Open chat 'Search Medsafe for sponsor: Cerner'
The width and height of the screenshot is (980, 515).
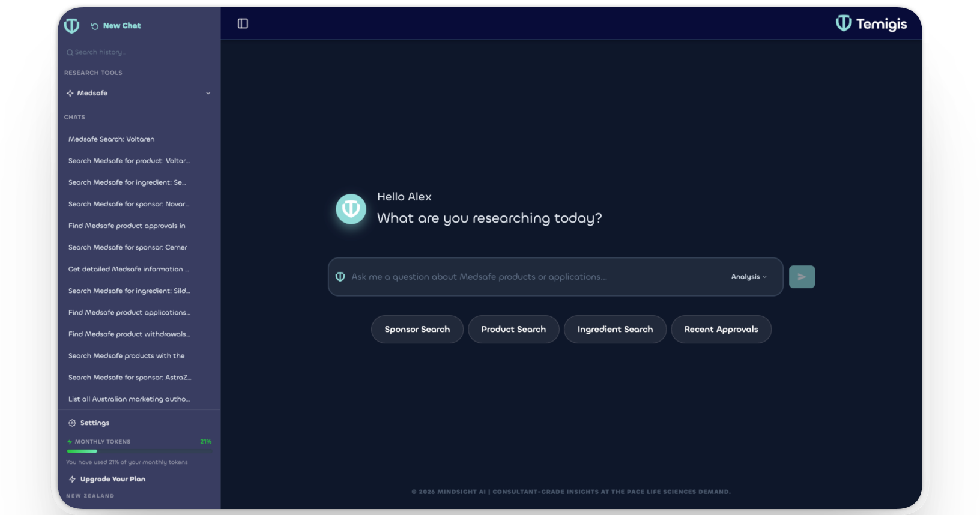point(128,247)
